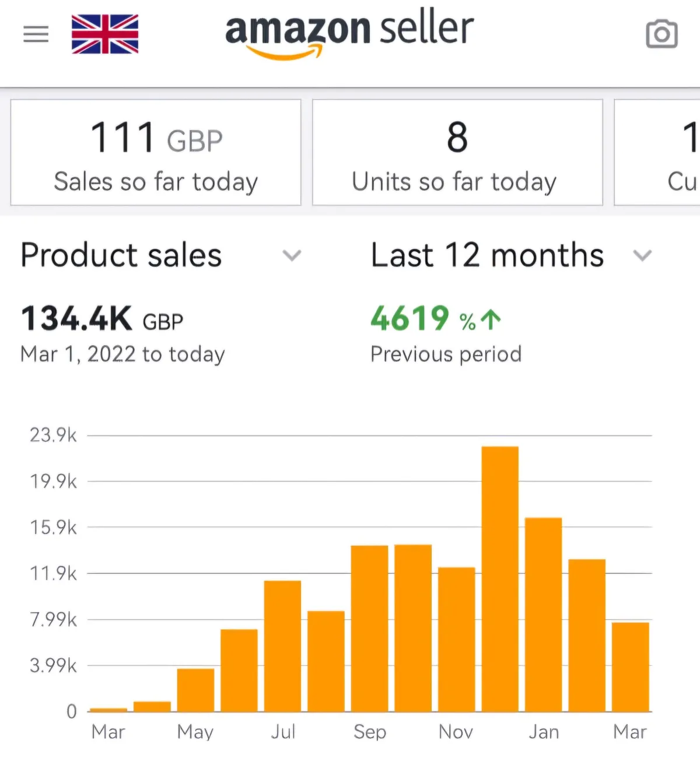Tap the UK flag marketplace icon

pyautogui.click(x=105, y=34)
